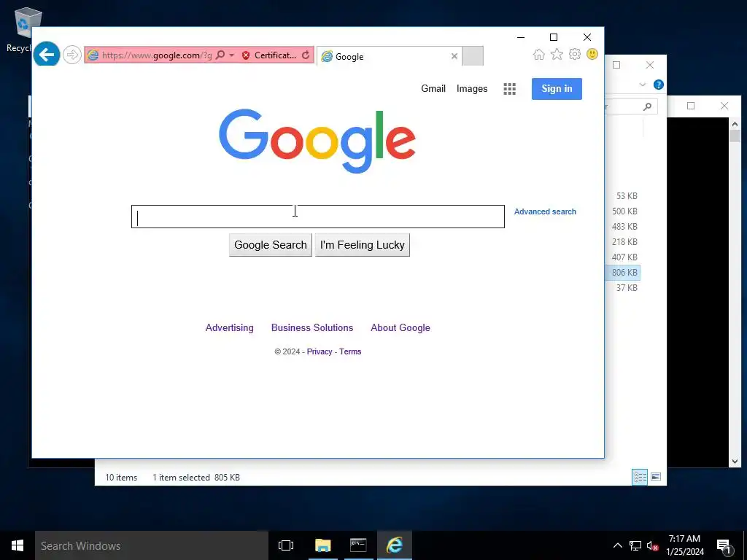Click Internet Explorer taskbar icon

pyautogui.click(x=395, y=545)
